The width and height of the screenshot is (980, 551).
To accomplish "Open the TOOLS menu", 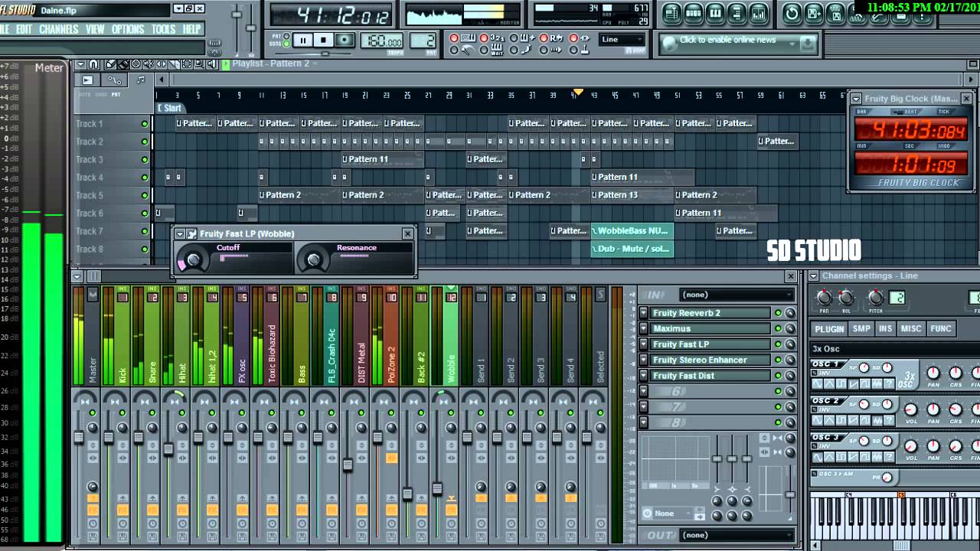I will [163, 29].
